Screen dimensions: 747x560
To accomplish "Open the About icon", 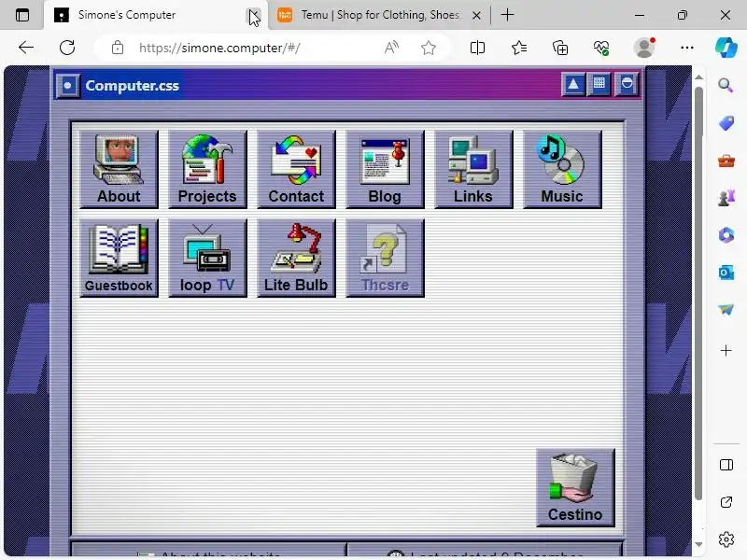I will [119, 169].
